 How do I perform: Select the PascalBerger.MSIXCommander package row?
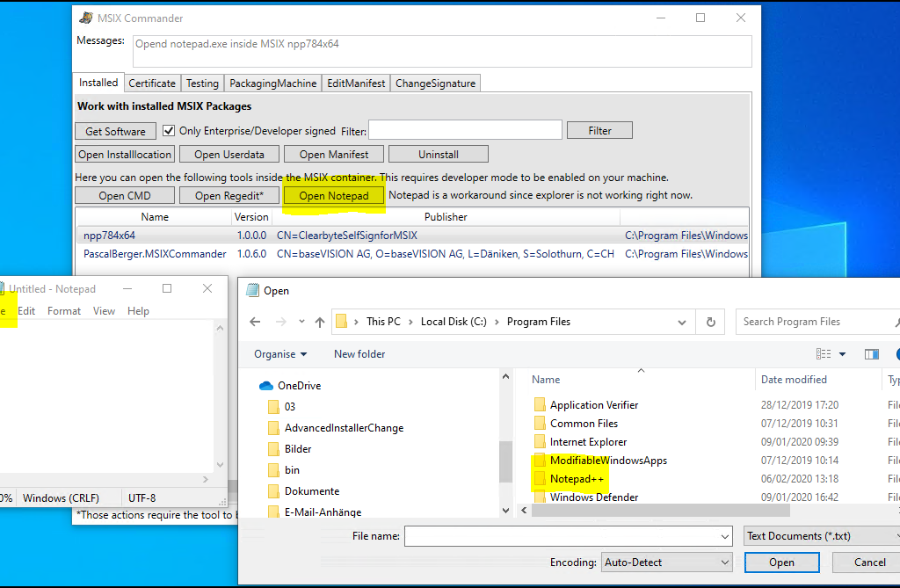[x=412, y=254]
